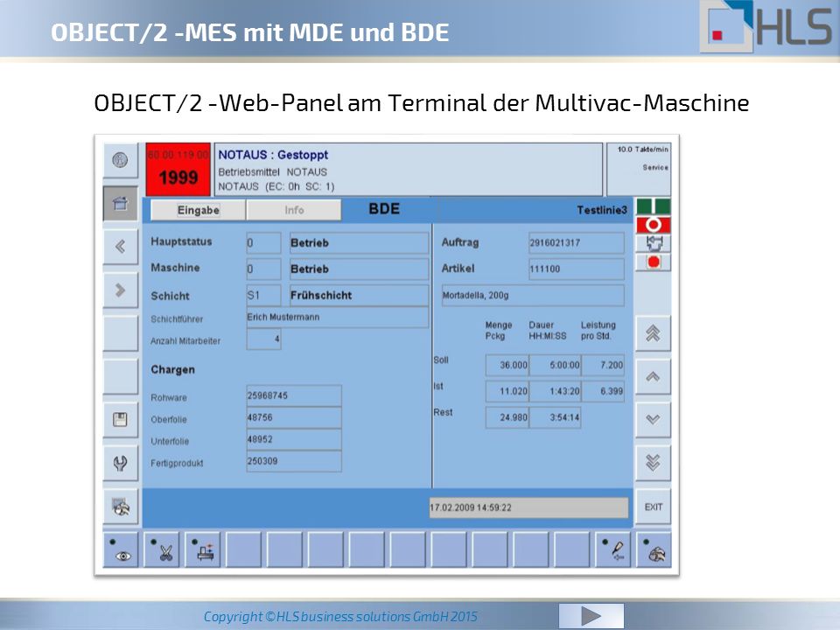Click the Erich Mustermann field
The width and height of the screenshot is (840, 630).
tap(338, 317)
